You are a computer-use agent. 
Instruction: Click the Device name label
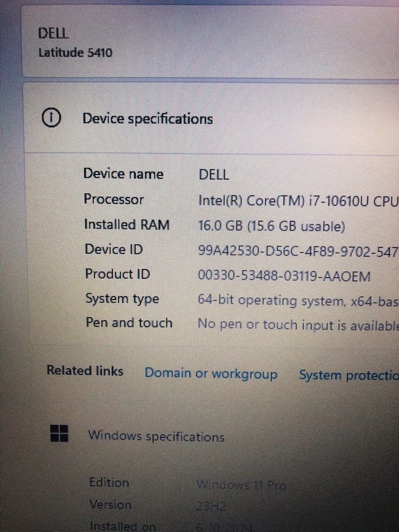click(x=123, y=174)
